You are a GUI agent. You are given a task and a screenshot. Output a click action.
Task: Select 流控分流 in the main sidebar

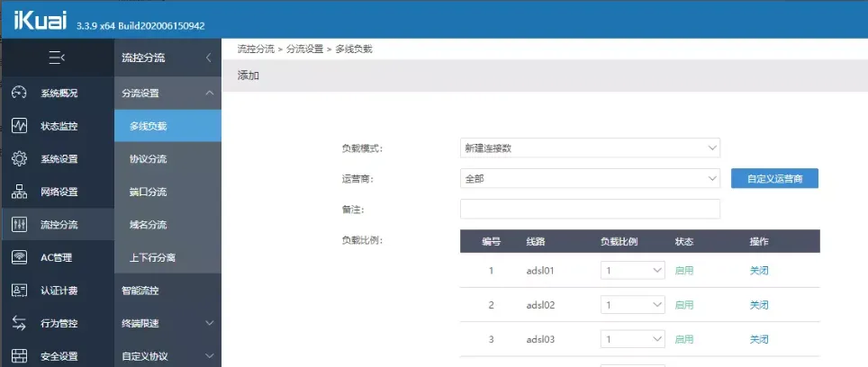(x=58, y=225)
